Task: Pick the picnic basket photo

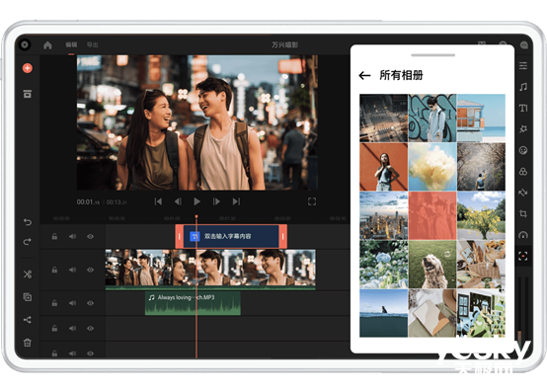Action: click(x=481, y=265)
